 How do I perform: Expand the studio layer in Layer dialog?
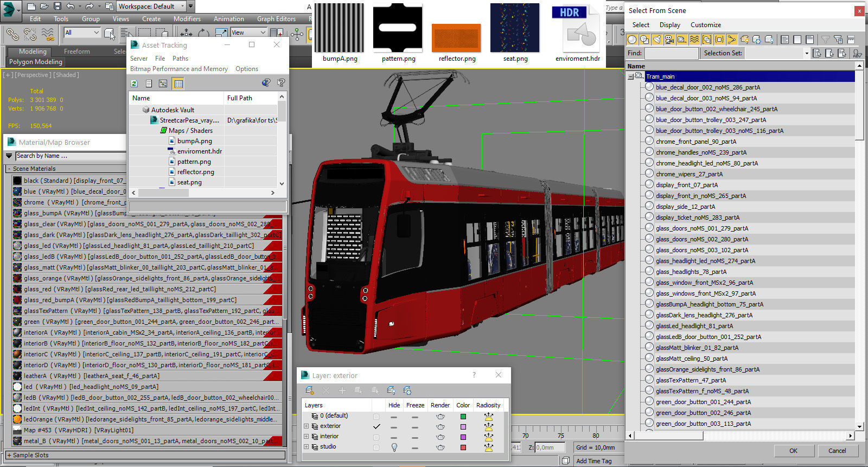pyautogui.click(x=307, y=447)
